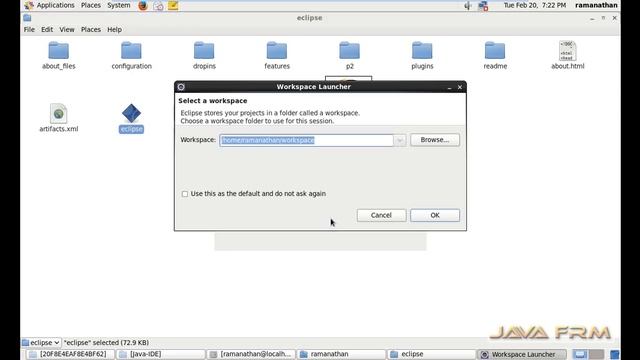Click the Workspace Launcher window menu icon
Viewport: 640px width, 360px height.
tap(181, 87)
